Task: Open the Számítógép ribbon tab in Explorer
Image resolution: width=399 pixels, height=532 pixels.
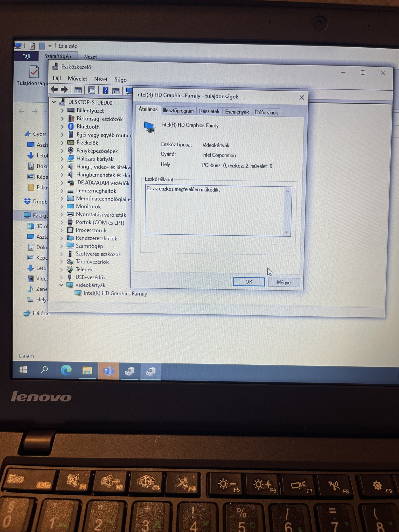Action: click(x=58, y=56)
